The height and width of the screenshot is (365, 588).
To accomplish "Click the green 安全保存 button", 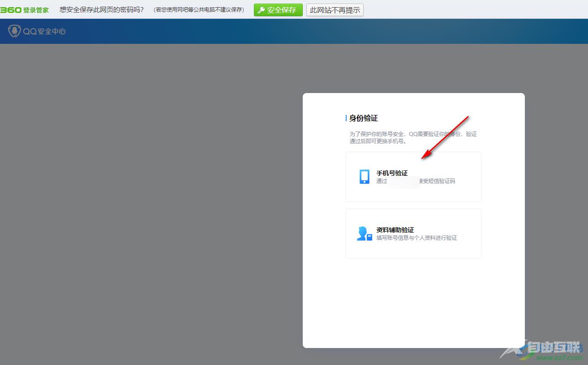I will pos(278,10).
